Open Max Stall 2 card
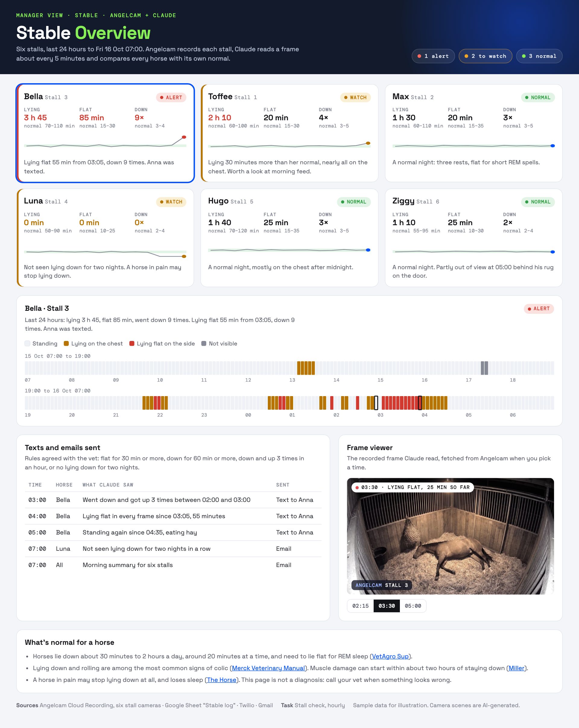579x728 pixels. (x=474, y=133)
